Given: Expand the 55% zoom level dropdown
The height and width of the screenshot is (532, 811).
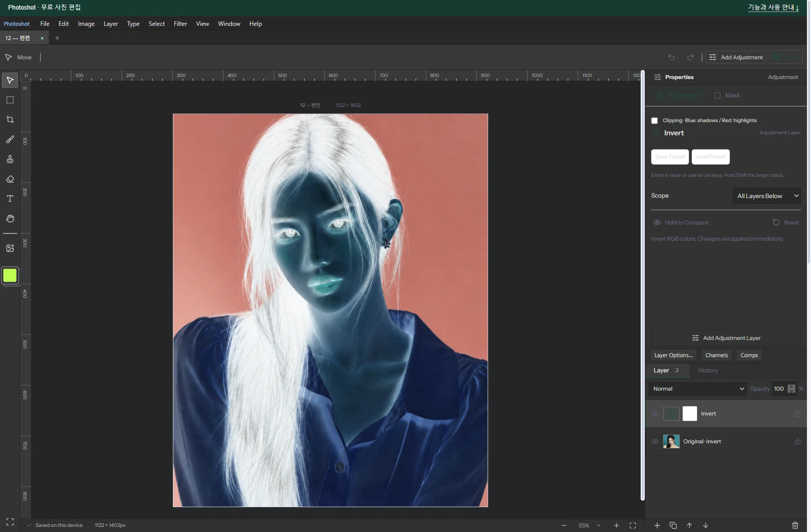Looking at the screenshot, I should [589, 525].
